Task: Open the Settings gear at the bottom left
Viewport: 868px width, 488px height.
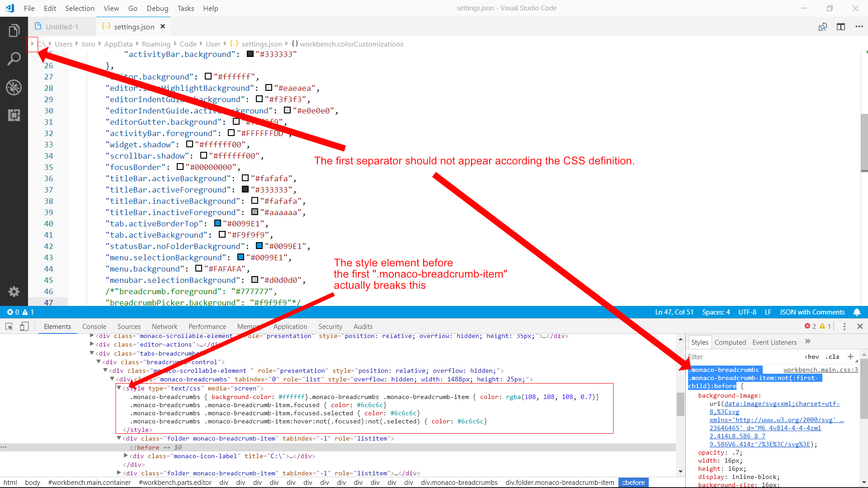Action: pos(14,291)
